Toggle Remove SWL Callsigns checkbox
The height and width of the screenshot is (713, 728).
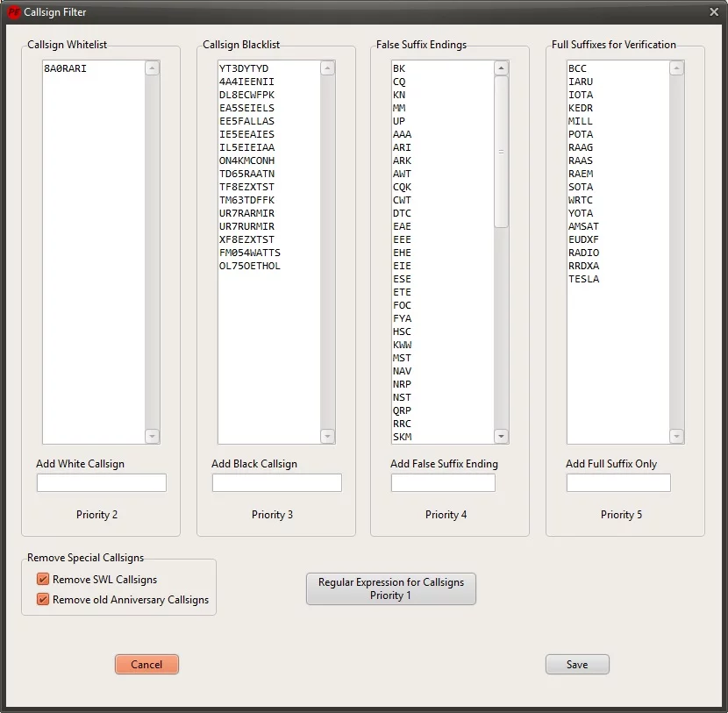[x=43, y=580]
